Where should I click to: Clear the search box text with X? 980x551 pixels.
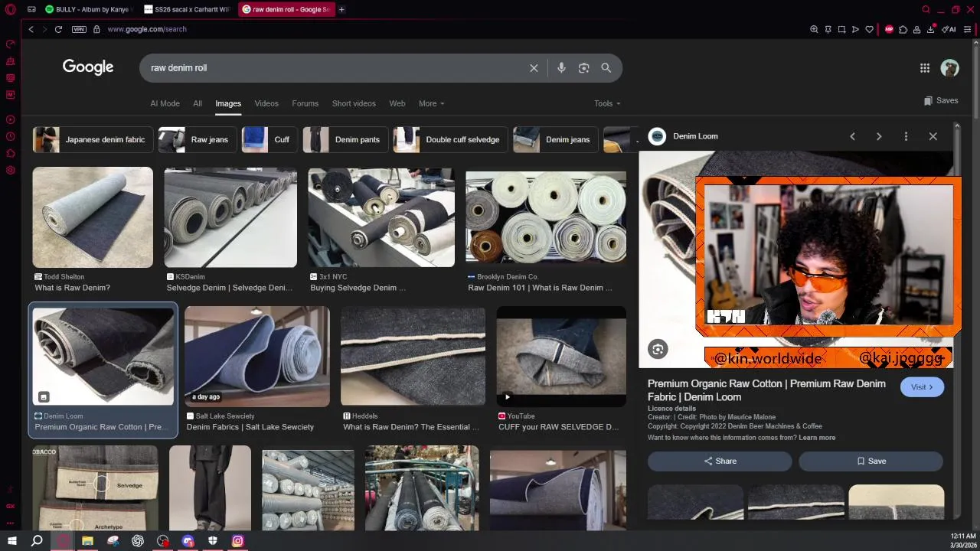coord(534,68)
